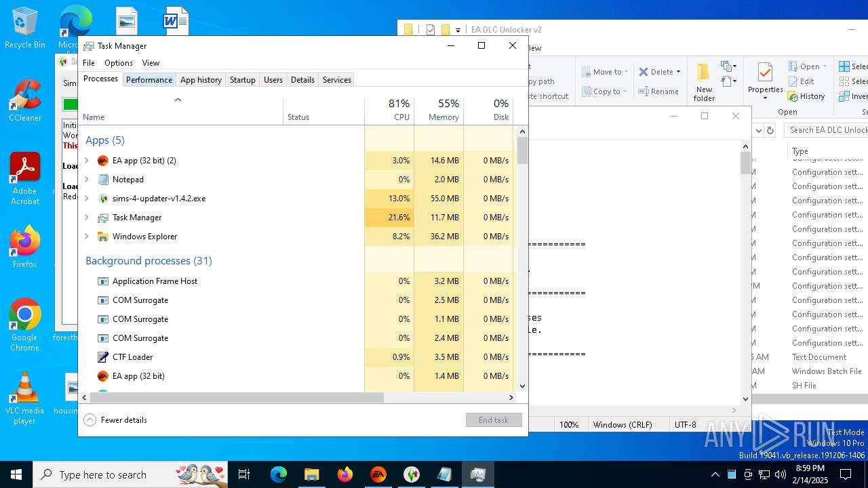This screenshot has height=488, width=868.
Task: Open the Delete dropdown arrow in Explorer
Action: pos(678,72)
